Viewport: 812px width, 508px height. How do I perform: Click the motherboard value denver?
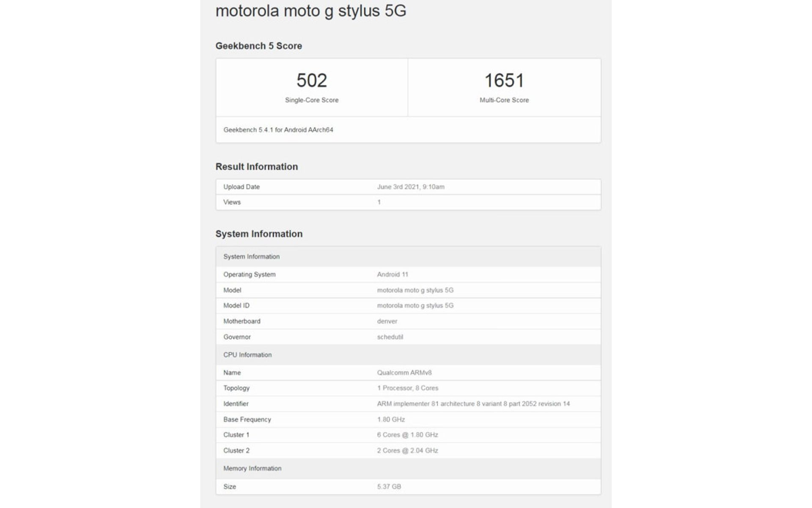[x=387, y=321]
